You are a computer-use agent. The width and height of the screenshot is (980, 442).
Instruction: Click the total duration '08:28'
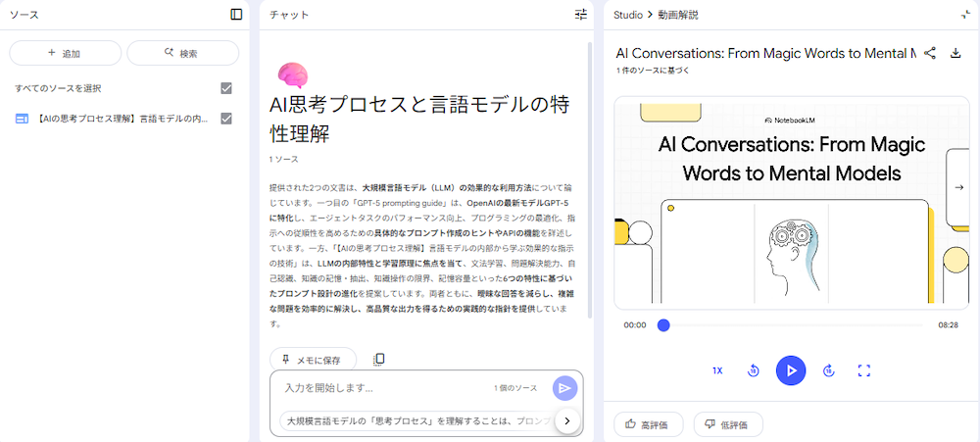[948, 325]
